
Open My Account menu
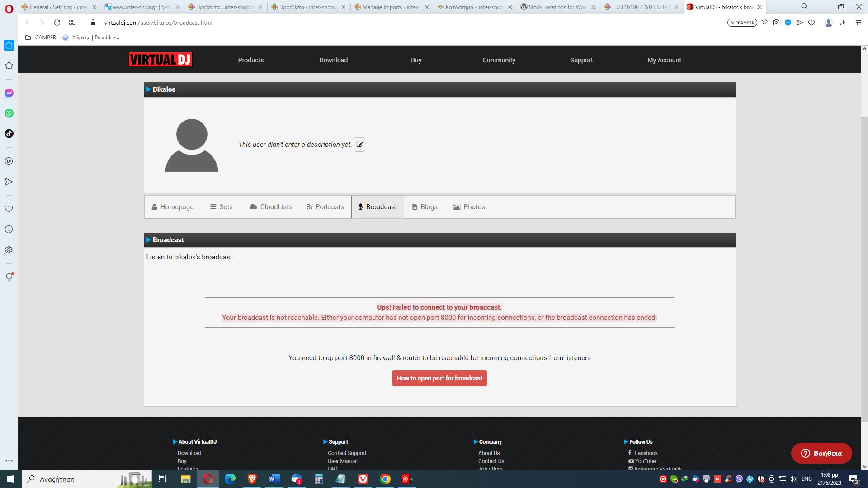664,60
